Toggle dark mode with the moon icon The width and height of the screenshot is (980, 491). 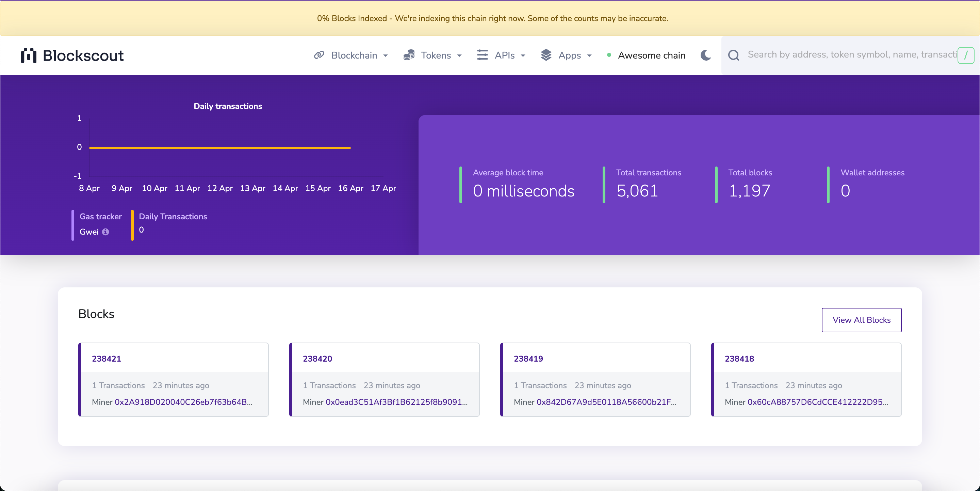pos(705,55)
